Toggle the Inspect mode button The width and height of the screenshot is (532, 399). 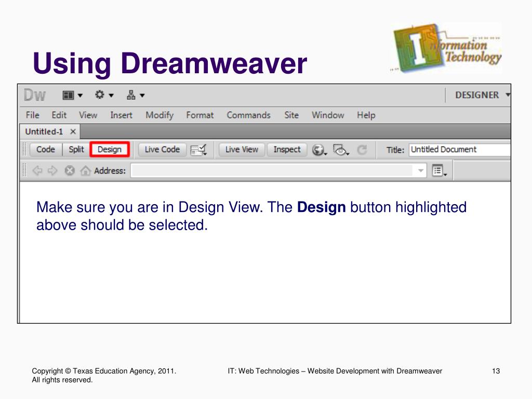click(287, 150)
